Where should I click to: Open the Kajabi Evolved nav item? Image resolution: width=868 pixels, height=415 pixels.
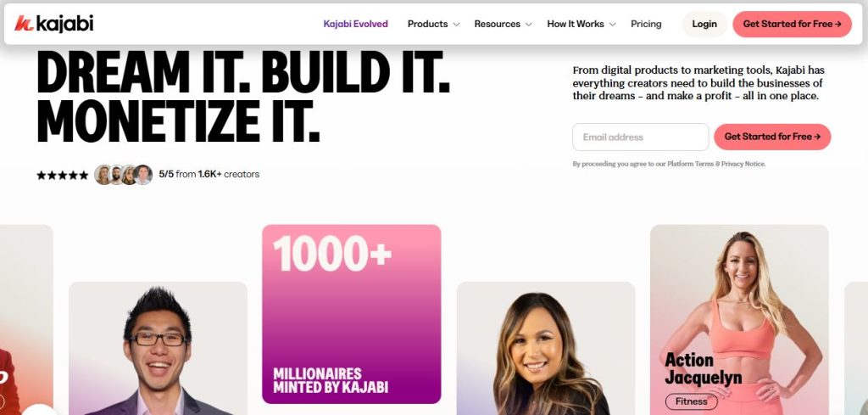click(x=355, y=24)
